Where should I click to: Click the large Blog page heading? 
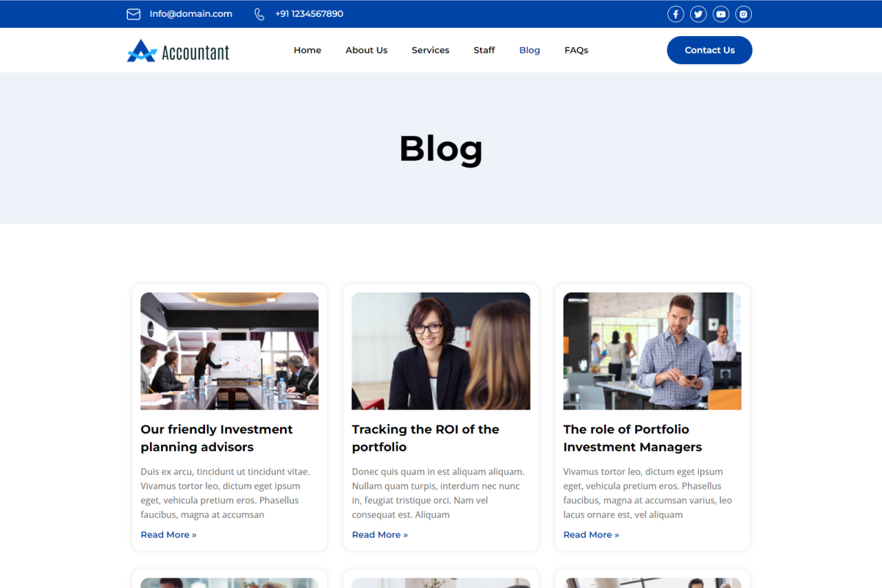tap(441, 149)
